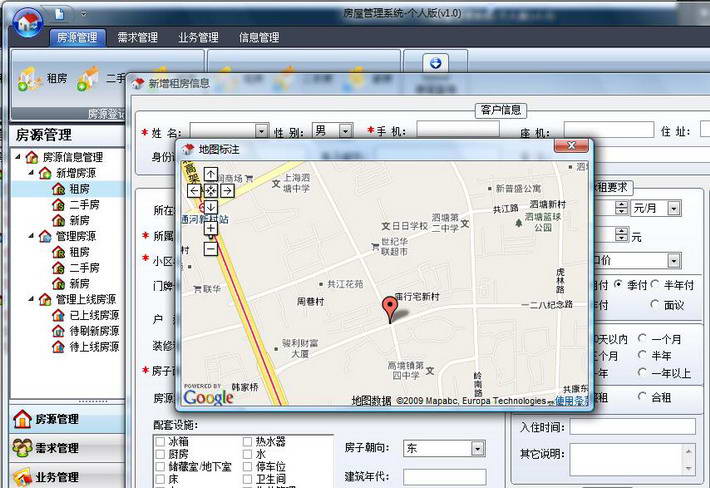
Task: Recenter the map with center button
Action: [x=211, y=191]
